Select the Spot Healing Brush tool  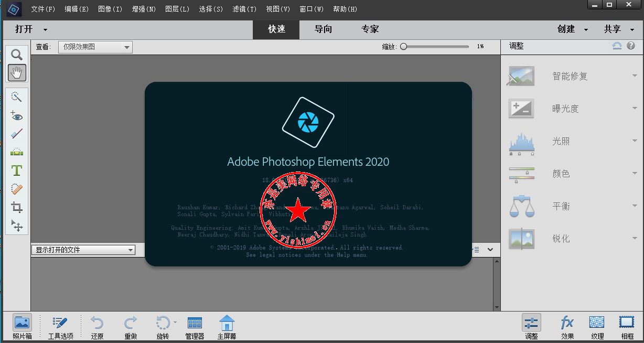click(x=17, y=189)
